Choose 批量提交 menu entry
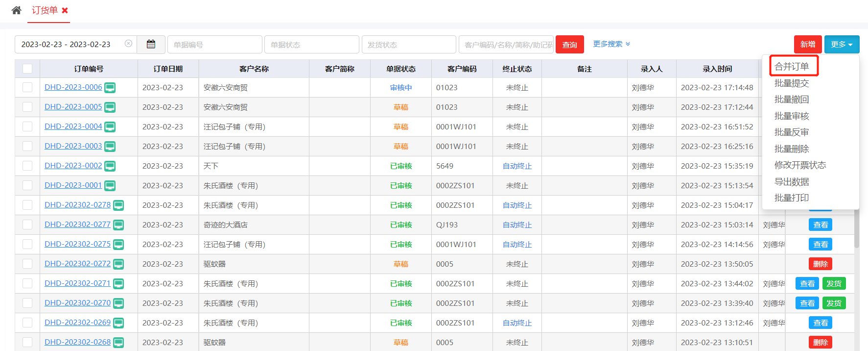The height and width of the screenshot is (351, 868). click(x=792, y=83)
